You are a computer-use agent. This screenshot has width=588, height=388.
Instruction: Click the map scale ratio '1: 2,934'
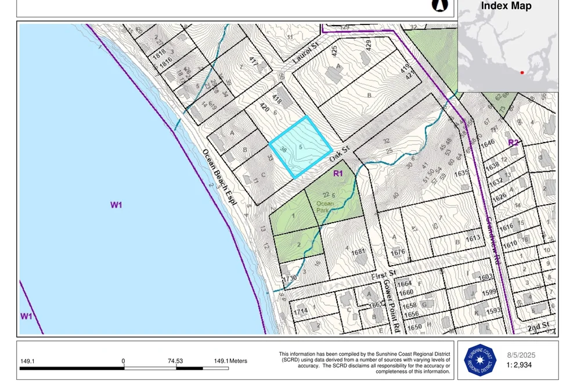(x=519, y=365)
